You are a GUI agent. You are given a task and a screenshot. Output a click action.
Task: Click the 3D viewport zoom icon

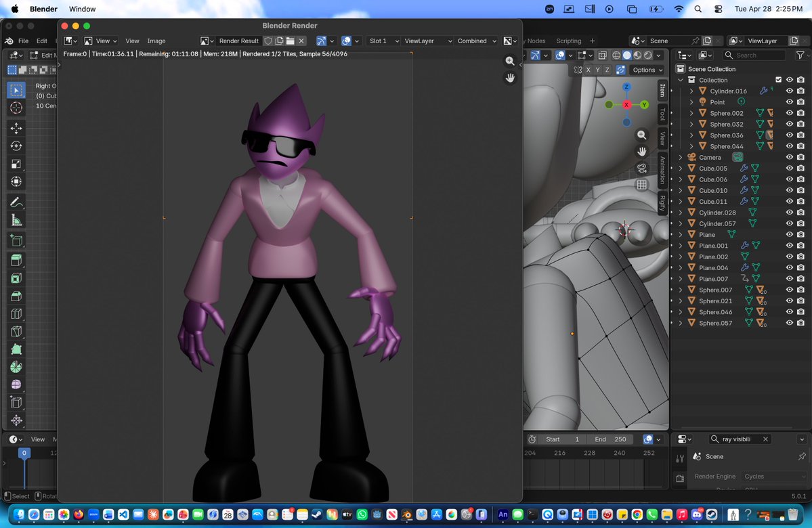pyautogui.click(x=641, y=135)
